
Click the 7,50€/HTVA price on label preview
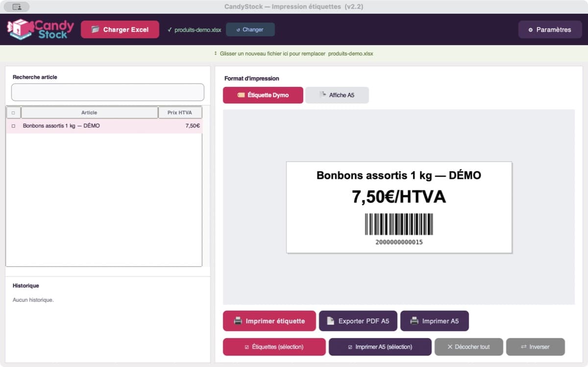(x=399, y=197)
